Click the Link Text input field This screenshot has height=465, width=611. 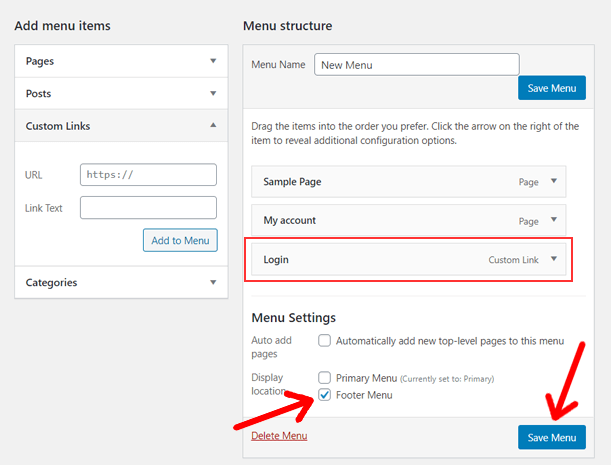click(148, 208)
